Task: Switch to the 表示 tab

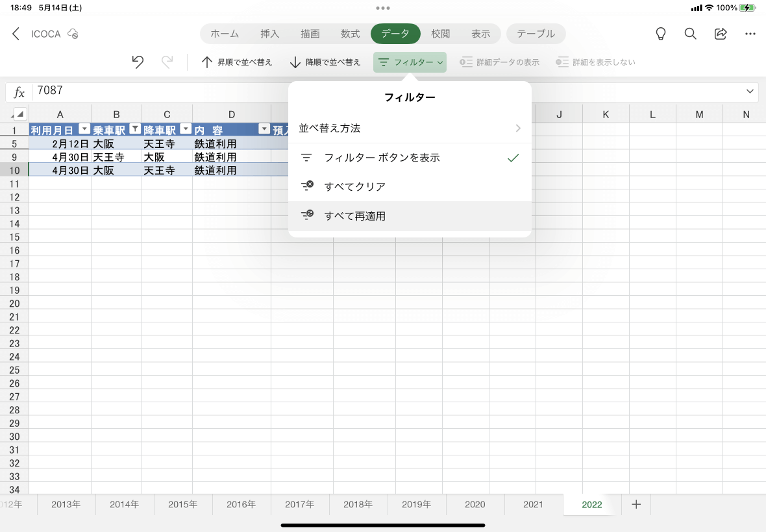Action: 481,34
